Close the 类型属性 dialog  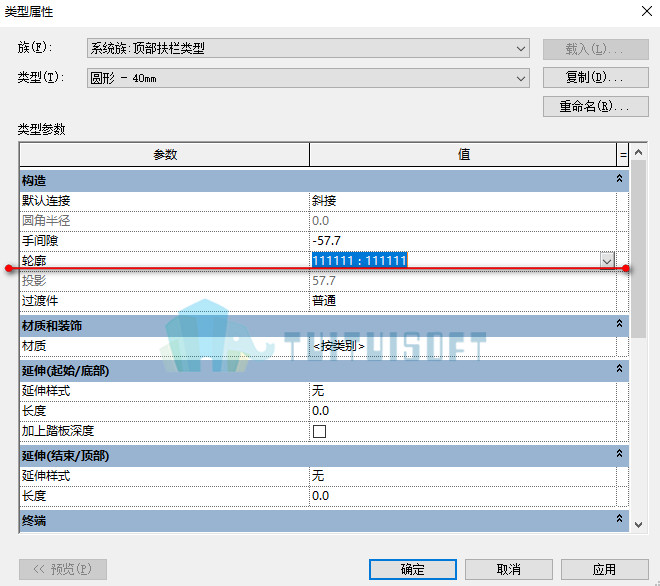point(647,11)
